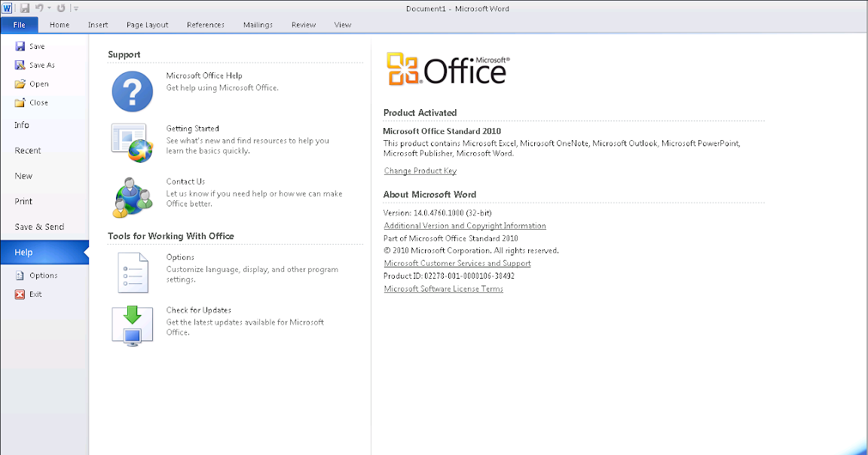Open the Mailings ribbon tab

pyautogui.click(x=258, y=25)
